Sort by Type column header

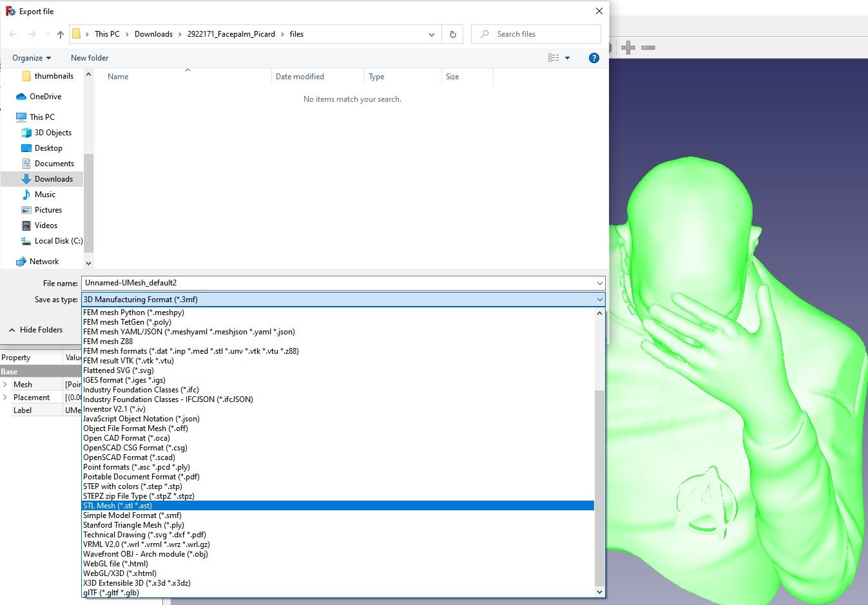tap(376, 77)
